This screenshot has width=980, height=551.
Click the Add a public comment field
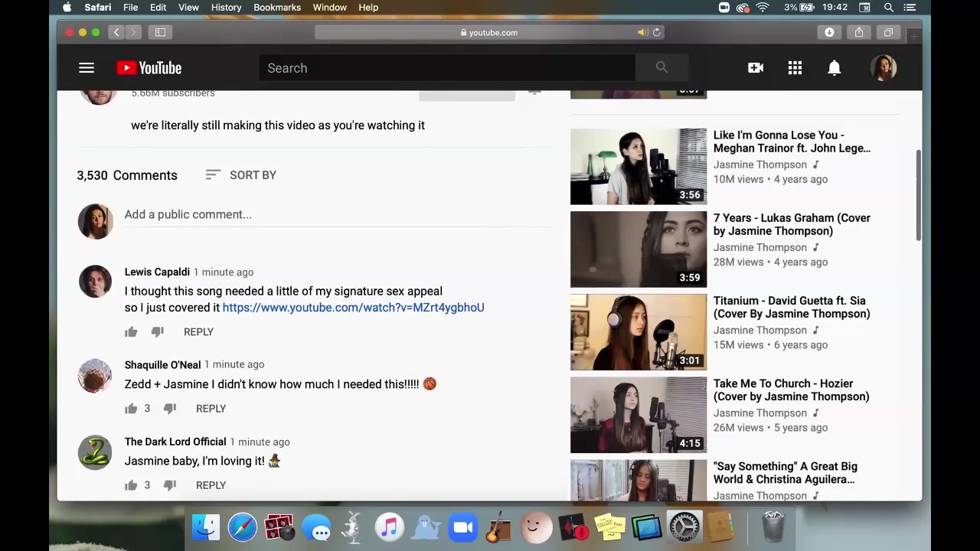[x=338, y=214]
